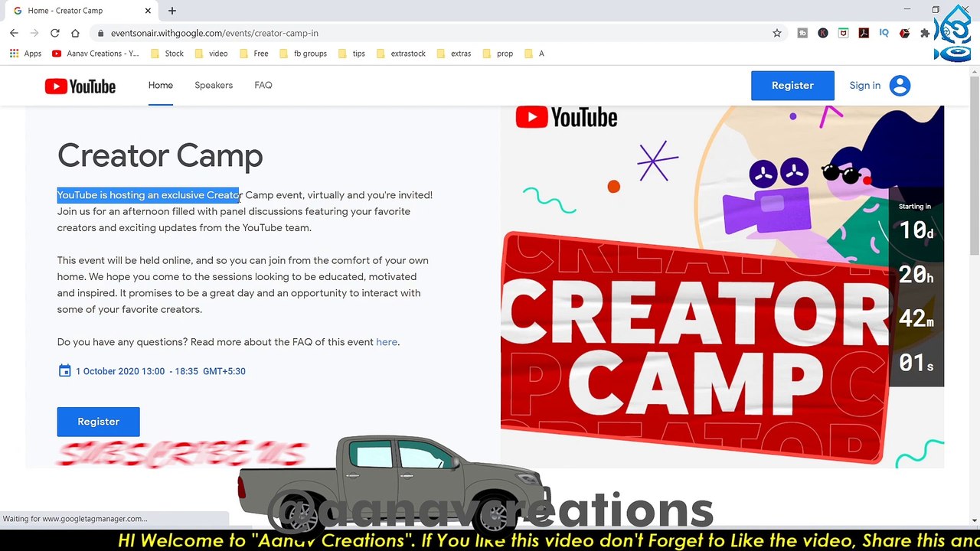Open the Apps grid shortcut

click(25, 54)
